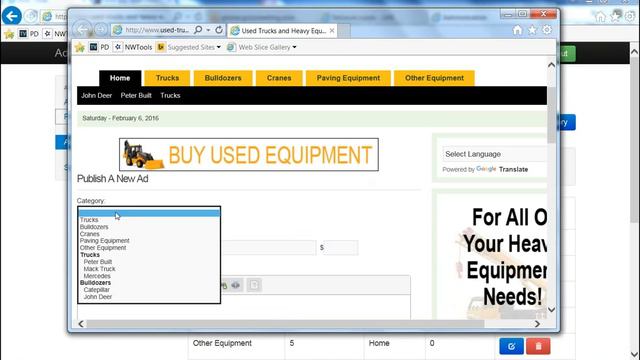Choose Mercedes in category list
This screenshot has width=640, height=360.
tap(97, 276)
